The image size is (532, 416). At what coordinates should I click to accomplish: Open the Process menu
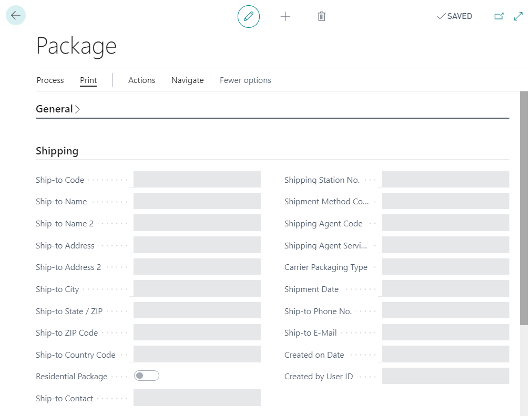tap(50, 80)
